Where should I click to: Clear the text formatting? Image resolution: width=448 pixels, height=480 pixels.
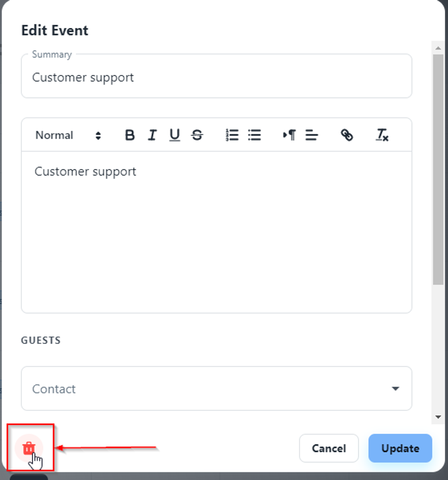(382, 135)
